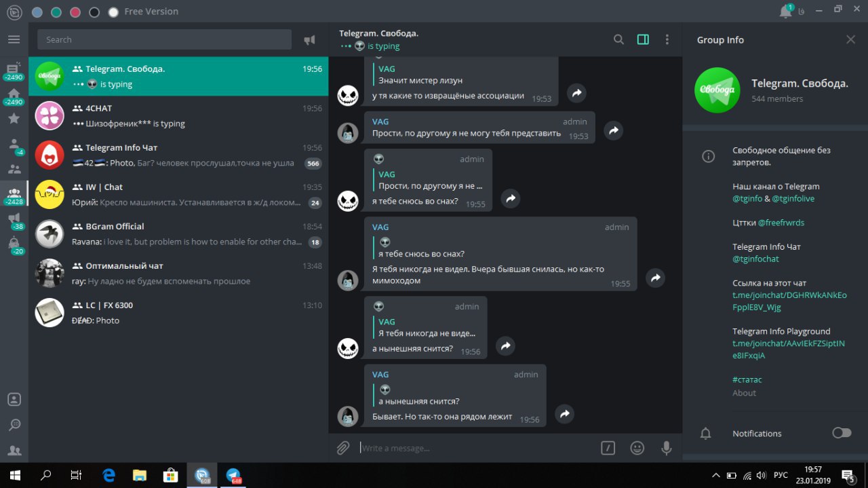Open the emoji picker

[x=637, y=448]
